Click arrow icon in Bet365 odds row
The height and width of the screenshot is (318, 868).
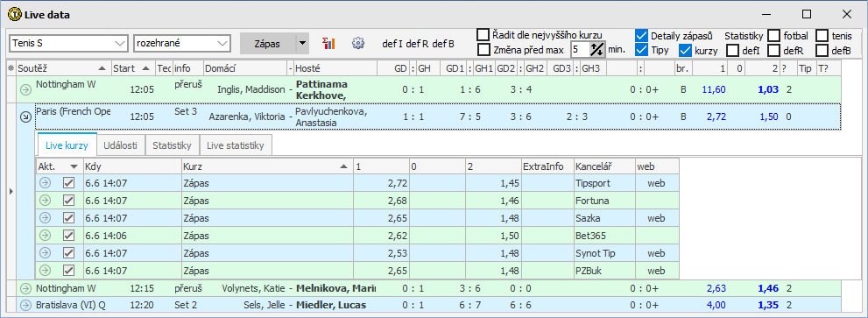45,236
